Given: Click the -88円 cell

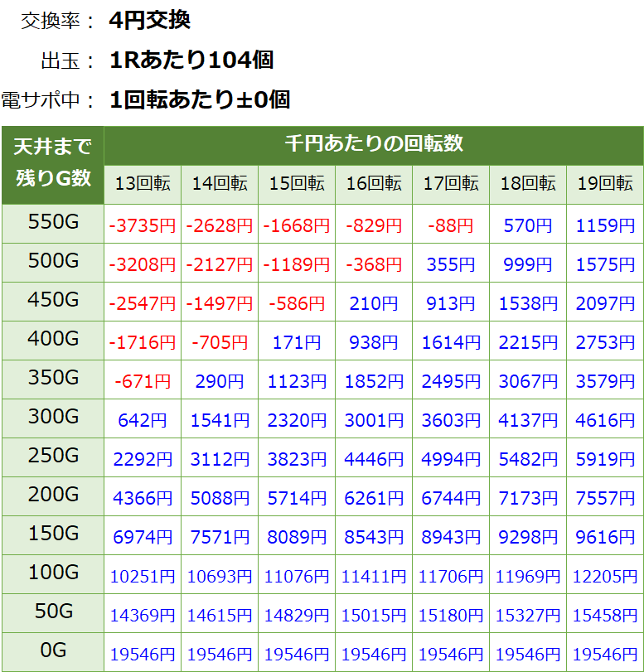Looking at the screenshot, I should pyautogui.click(x=451, y=225).
